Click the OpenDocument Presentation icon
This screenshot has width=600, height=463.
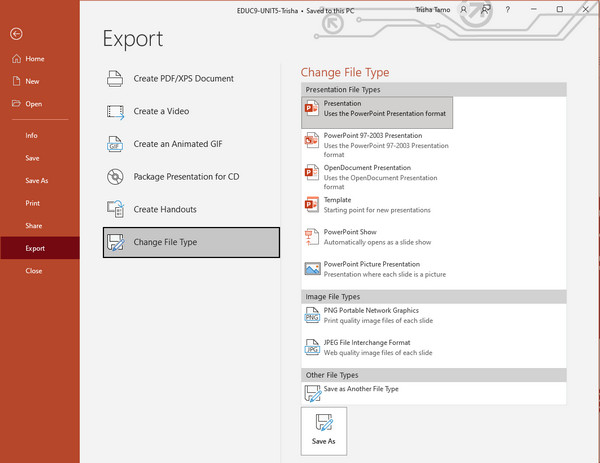click(x=311, y=173)
